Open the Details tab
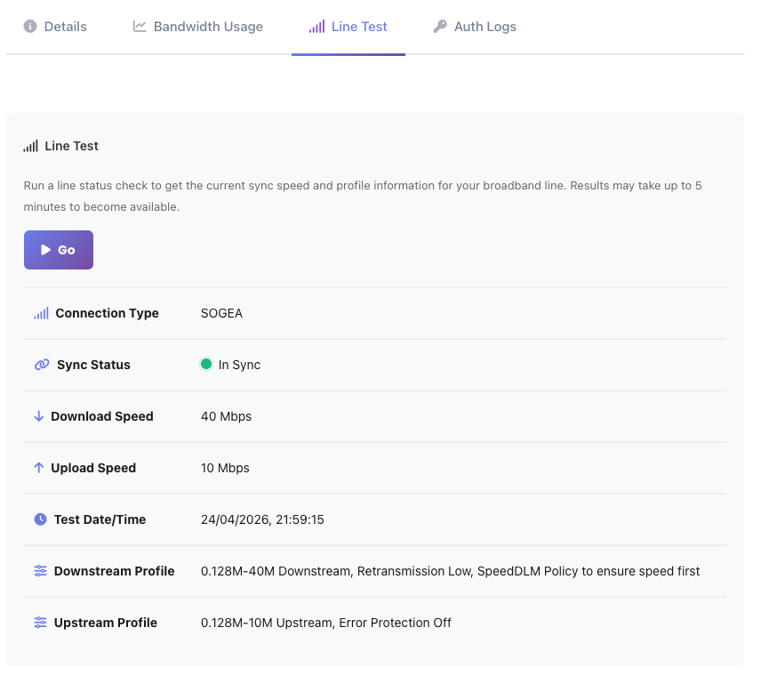 click(55, 27)
